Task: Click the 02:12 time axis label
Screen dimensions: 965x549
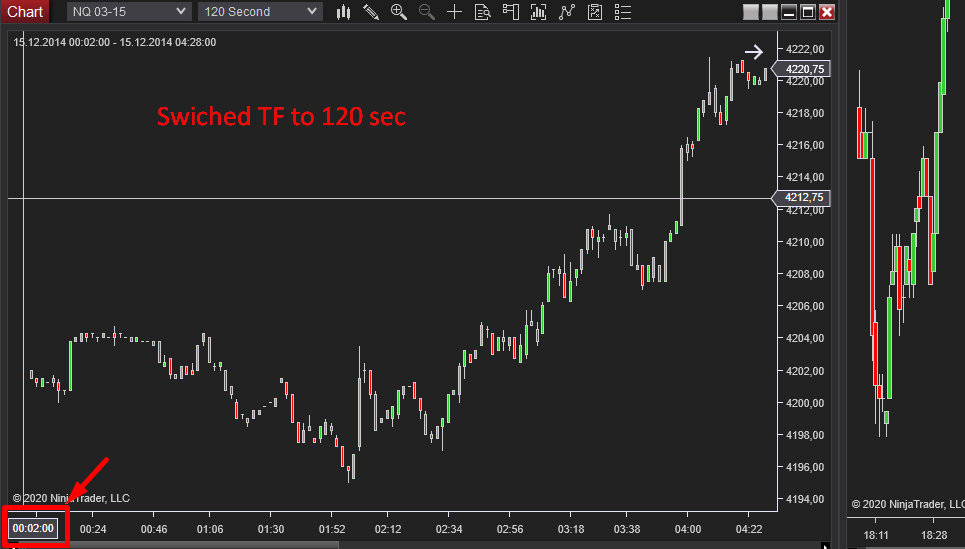Action: coord(388,529)
